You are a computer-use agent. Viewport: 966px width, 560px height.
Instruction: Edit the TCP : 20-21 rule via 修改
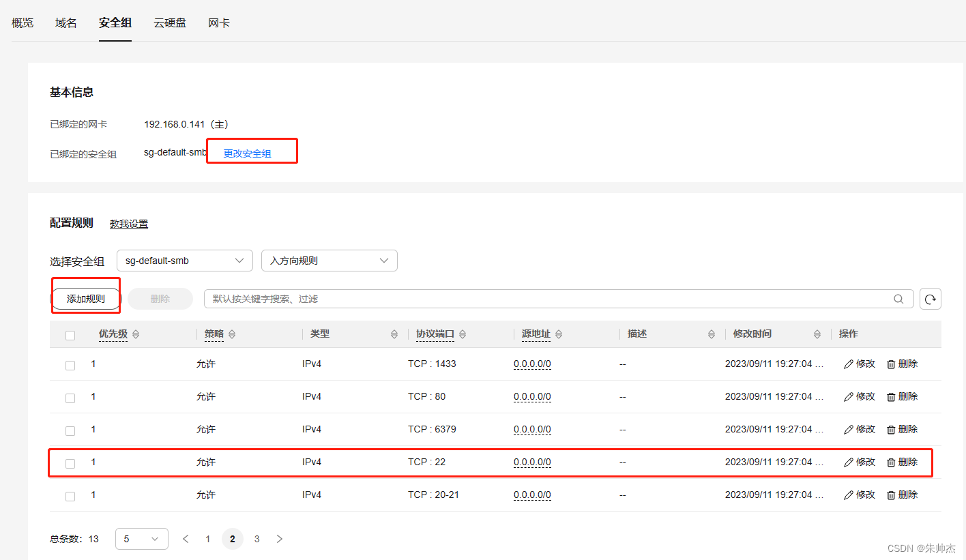pos(860,495)
